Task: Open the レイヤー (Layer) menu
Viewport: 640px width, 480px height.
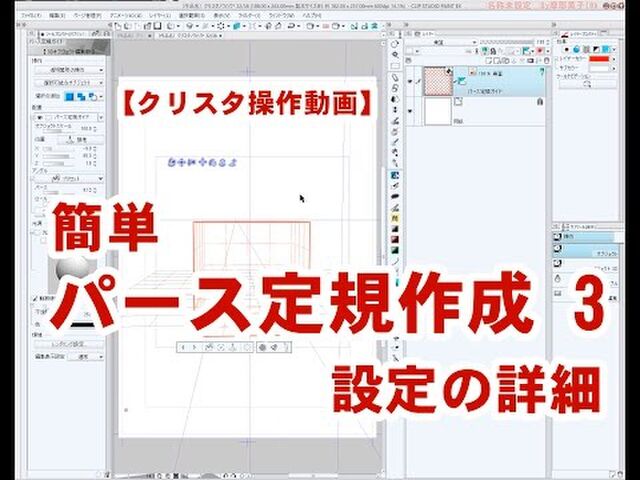Action: tap(160, 15)
